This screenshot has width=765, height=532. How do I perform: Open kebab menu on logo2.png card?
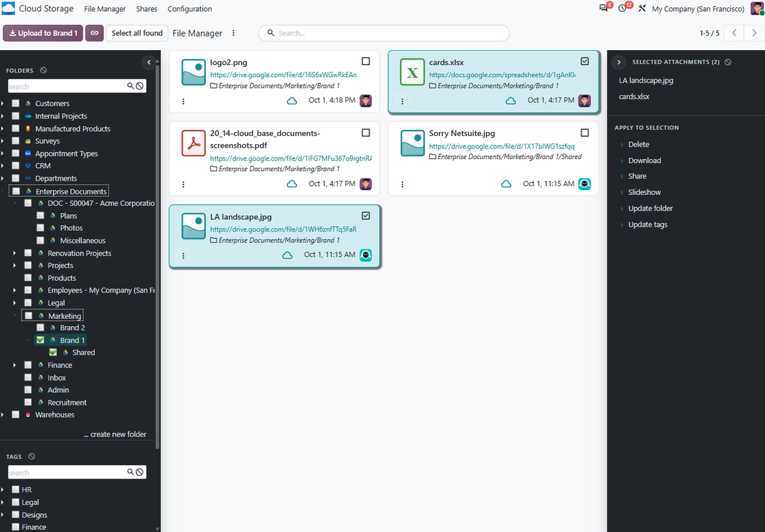(x=183, y=102)
